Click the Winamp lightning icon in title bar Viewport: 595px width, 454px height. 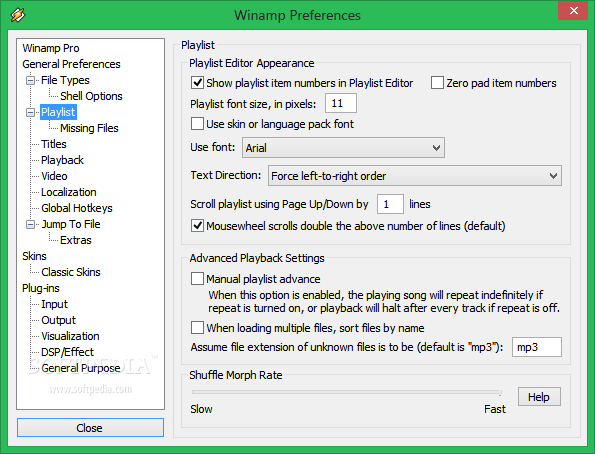click(18, 15)
